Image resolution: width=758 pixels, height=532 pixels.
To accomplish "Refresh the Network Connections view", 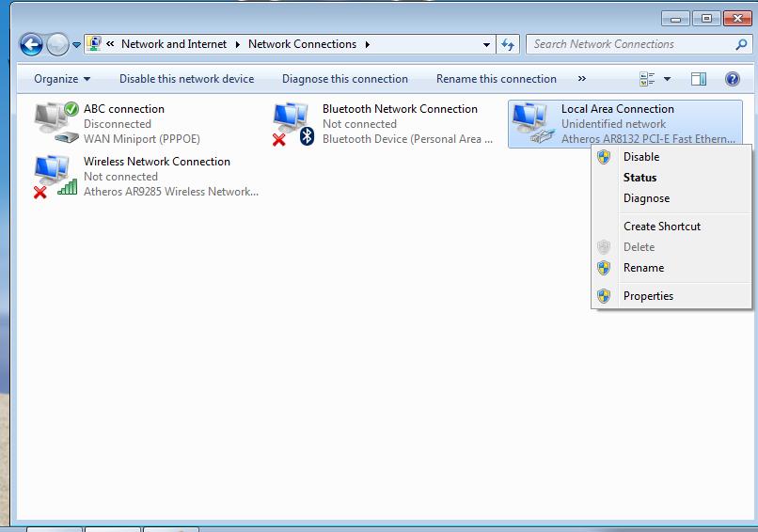I will tap(508, 44).
